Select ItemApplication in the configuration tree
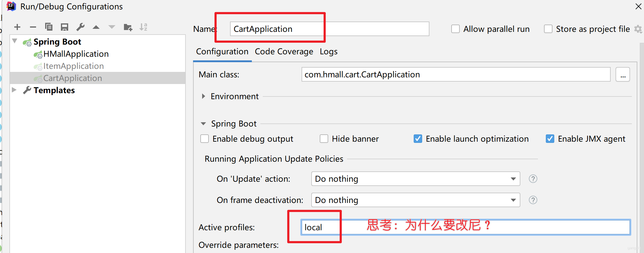 pyautogui.click(x=73, y=66)
